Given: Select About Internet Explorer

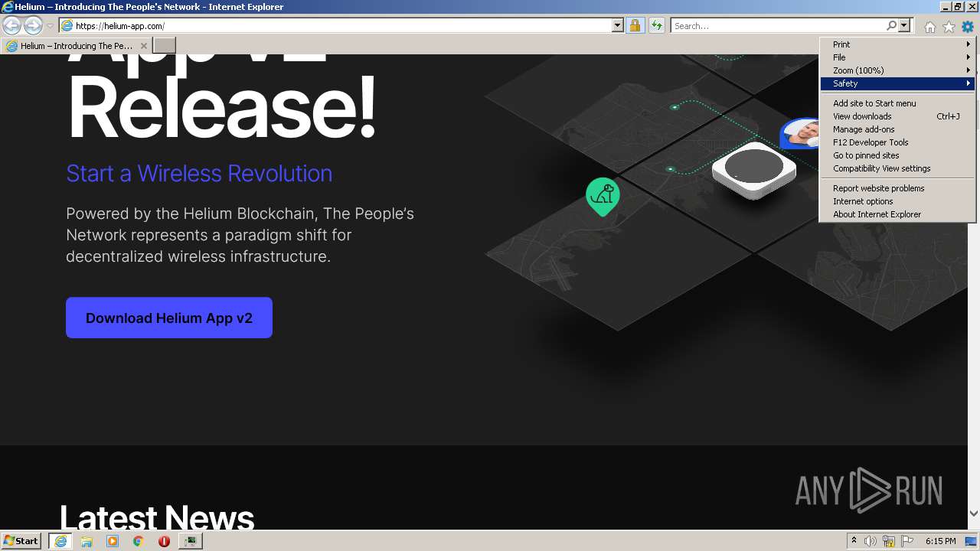Looking at the screenshot, I should click(x=897, y=214).
